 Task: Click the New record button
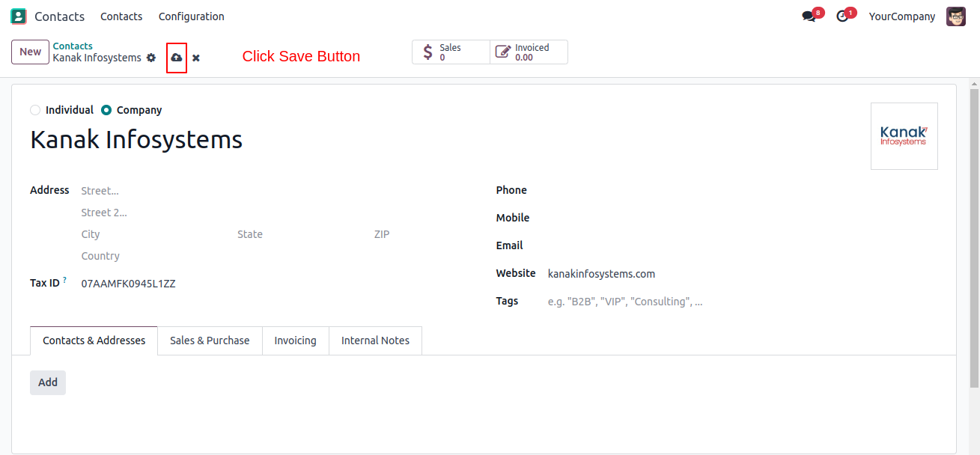pos(30,52)
